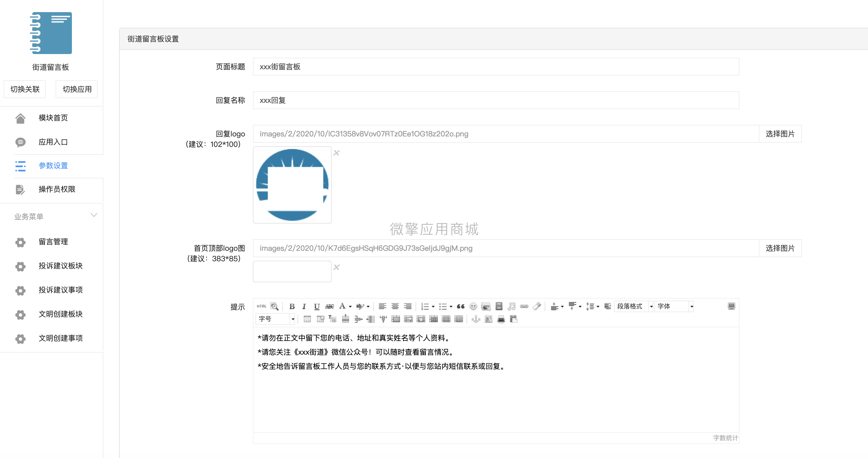
Task: Print the editor content
Action: click(501, 319)
